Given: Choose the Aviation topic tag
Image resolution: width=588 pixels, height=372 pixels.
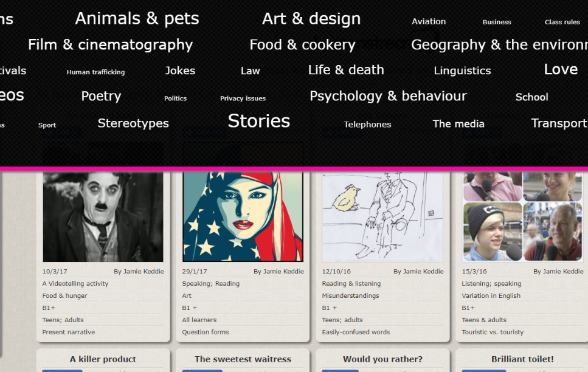Looking at the screenshot, I should (x=429, y=21).
